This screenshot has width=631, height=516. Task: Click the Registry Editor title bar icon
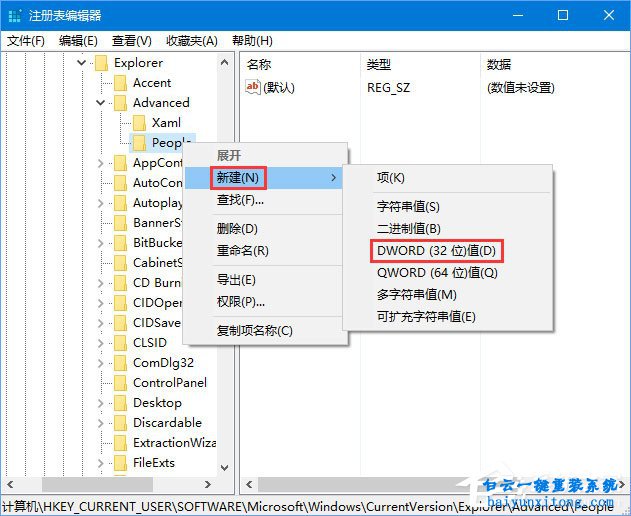(x=15, y=16)
